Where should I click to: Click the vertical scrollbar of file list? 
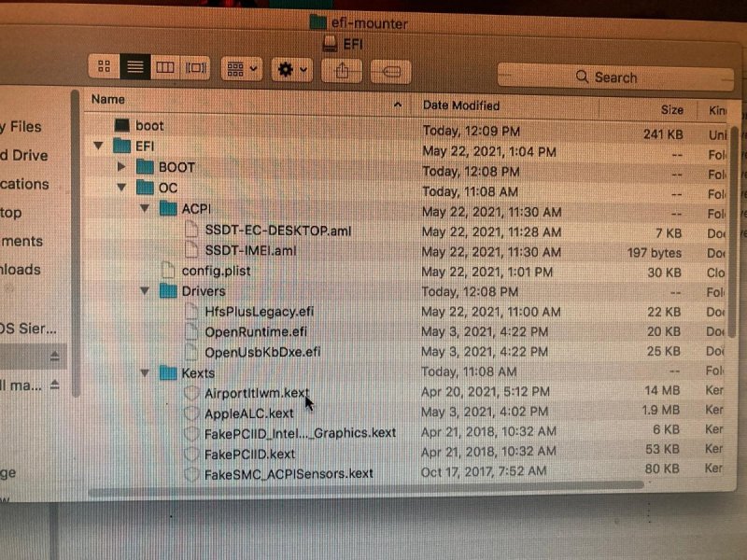(x=734, y=231)
